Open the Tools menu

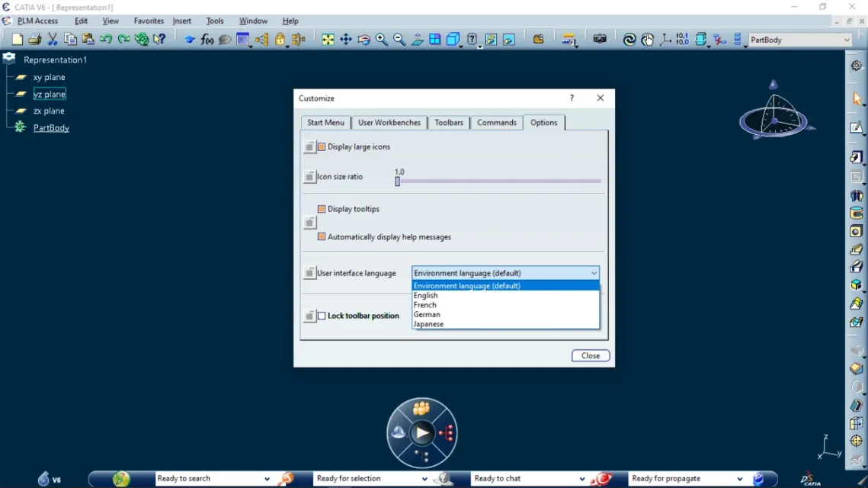pos(215,21)
